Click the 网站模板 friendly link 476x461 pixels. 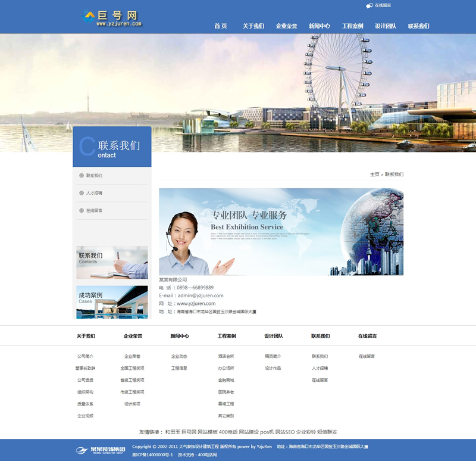[207, 432]
